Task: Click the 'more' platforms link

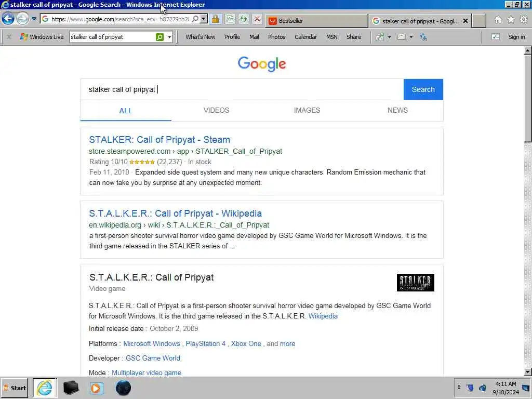Action: (287, 344)
